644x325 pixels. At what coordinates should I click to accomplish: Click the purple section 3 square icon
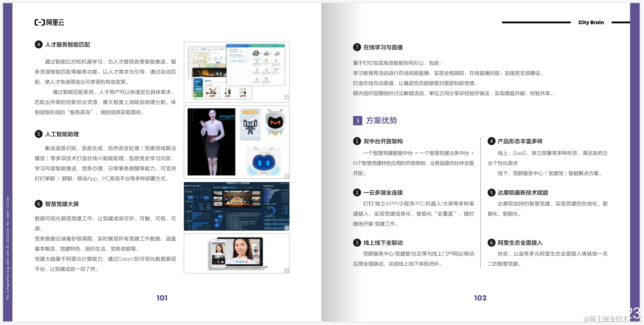(x=357, y=120)
